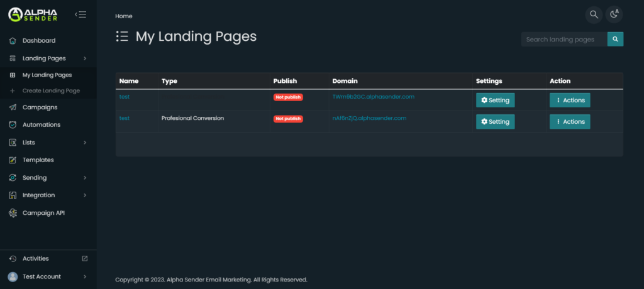Open Actions dropdown for TWm9b2GC domain row

[x=570, y=100]
